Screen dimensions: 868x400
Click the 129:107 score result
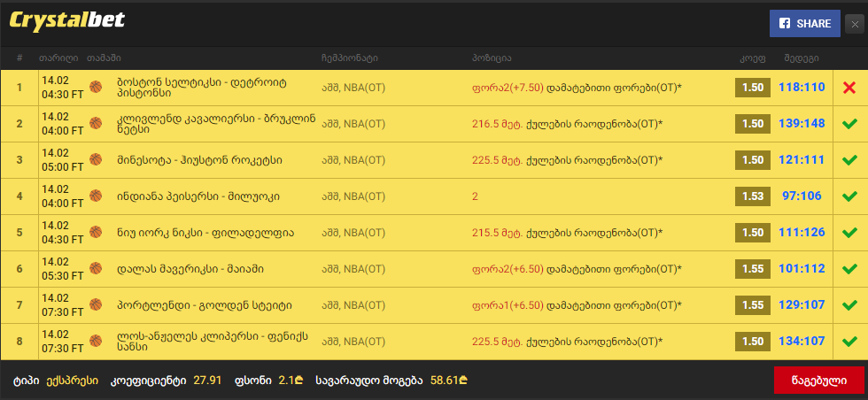[x=802, y=304]
